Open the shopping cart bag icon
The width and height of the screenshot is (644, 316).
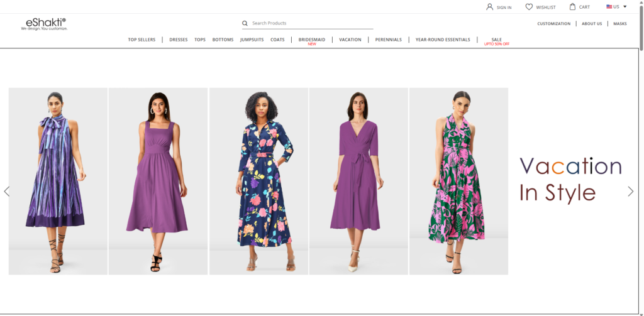coord(572,7)
